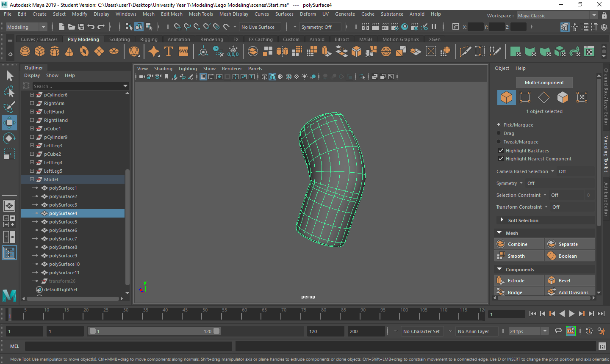Toggle Highlight Nearest Component checkbox
This screenshot has height=364, width=610.
point(501,159)
